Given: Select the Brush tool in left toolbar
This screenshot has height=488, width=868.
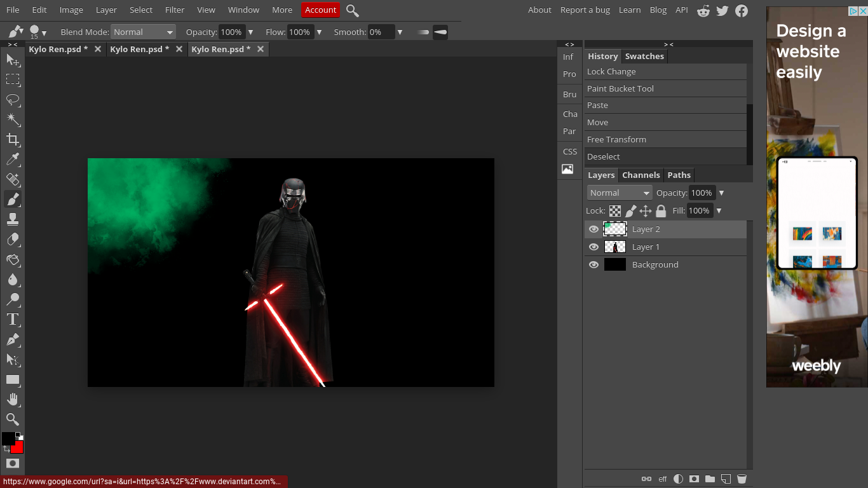Looking at the screenshot, I should click(13, 200).
